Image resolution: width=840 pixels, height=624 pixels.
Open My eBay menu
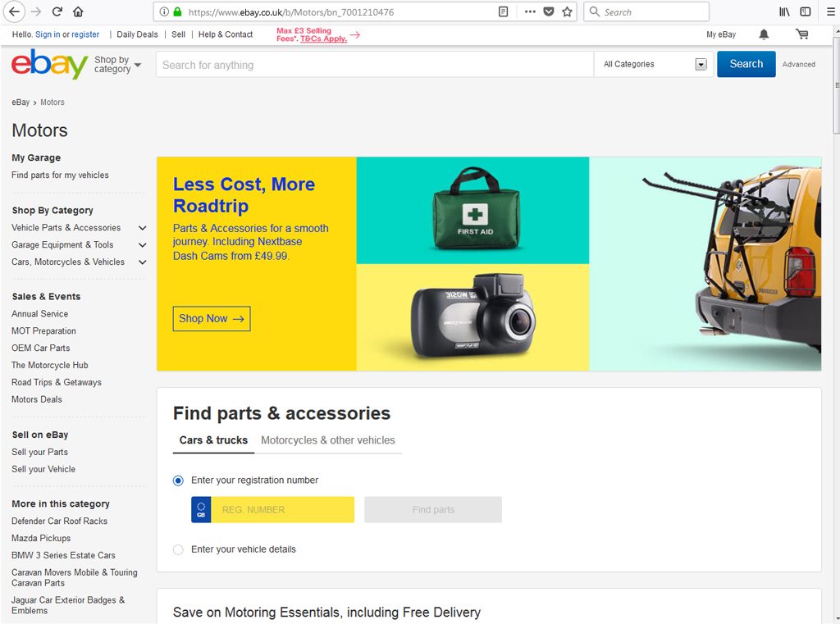pyautogui.click(x=721, y=34)
